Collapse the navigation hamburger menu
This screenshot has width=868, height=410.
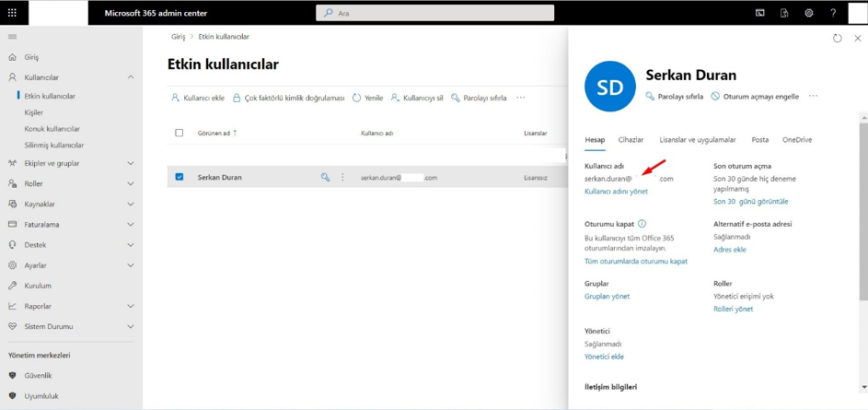(12, 37)
